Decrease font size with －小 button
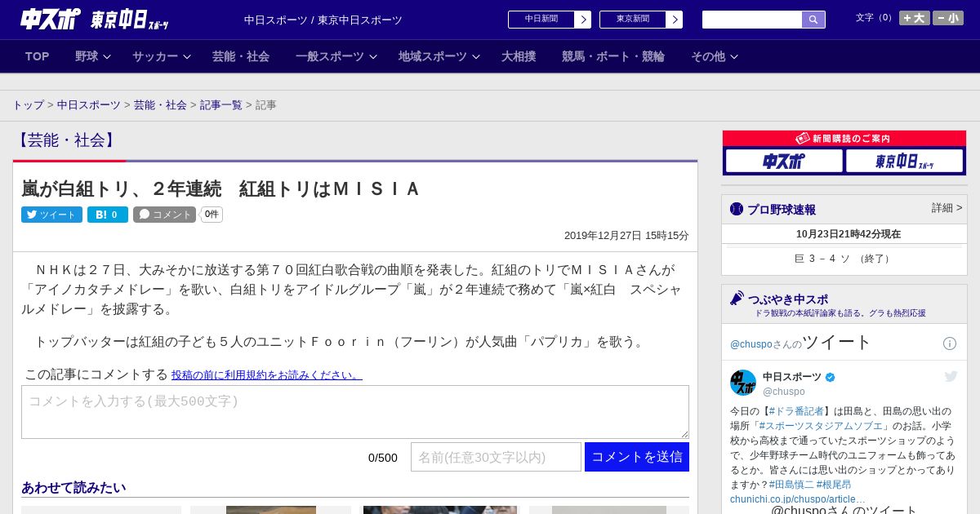 point(948,18)
